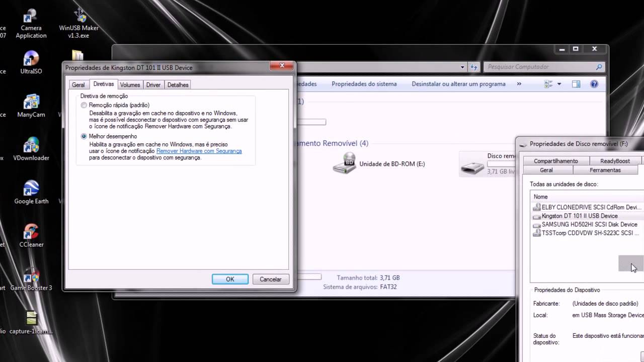Click the change view icon in Explorer toolbar
This screenshot has width=644, height=362.
click(549, 84)
